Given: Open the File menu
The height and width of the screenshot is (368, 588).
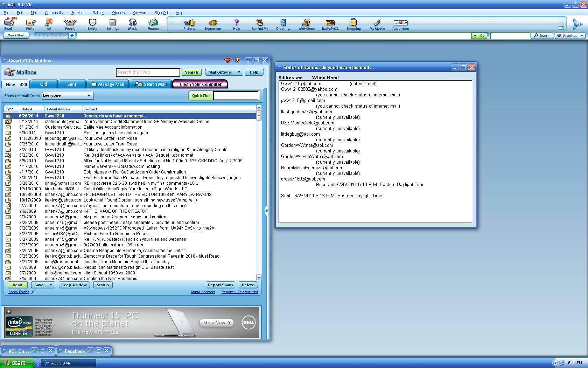Looking at the screenshot, I should click(x=6, y=13).
